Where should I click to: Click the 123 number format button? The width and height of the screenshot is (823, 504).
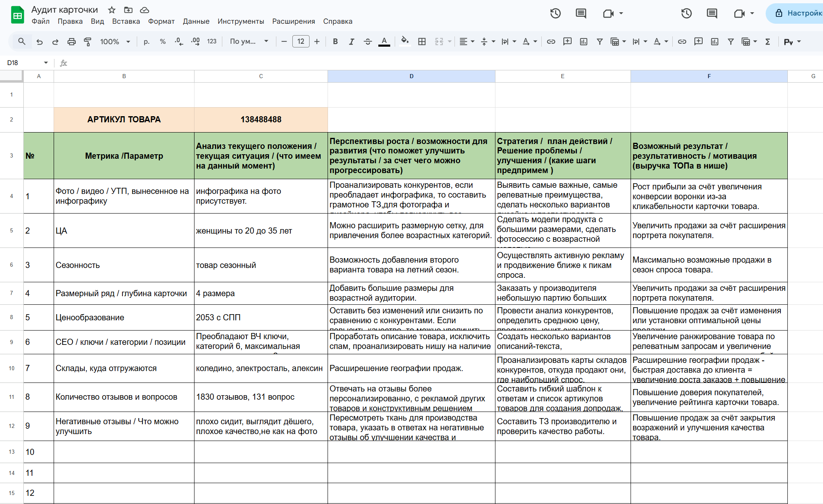point(212,41)
